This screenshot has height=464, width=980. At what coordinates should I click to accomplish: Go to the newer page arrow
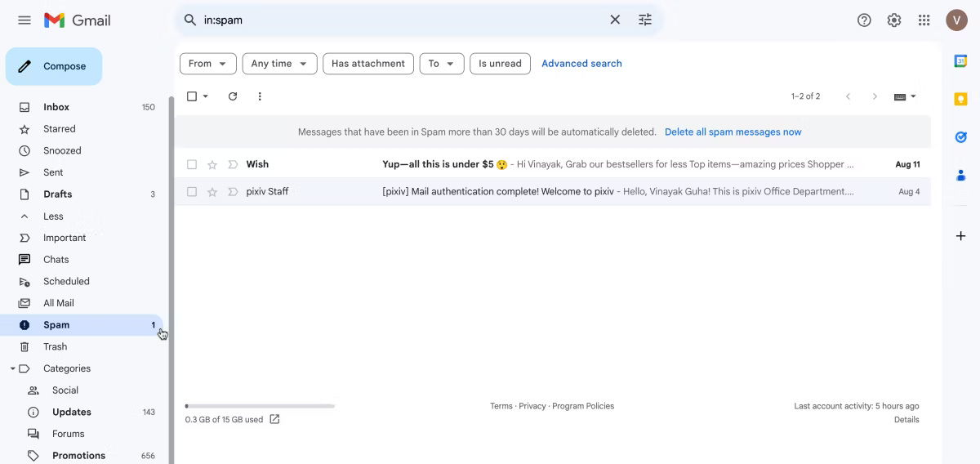[x=848, y=96]
